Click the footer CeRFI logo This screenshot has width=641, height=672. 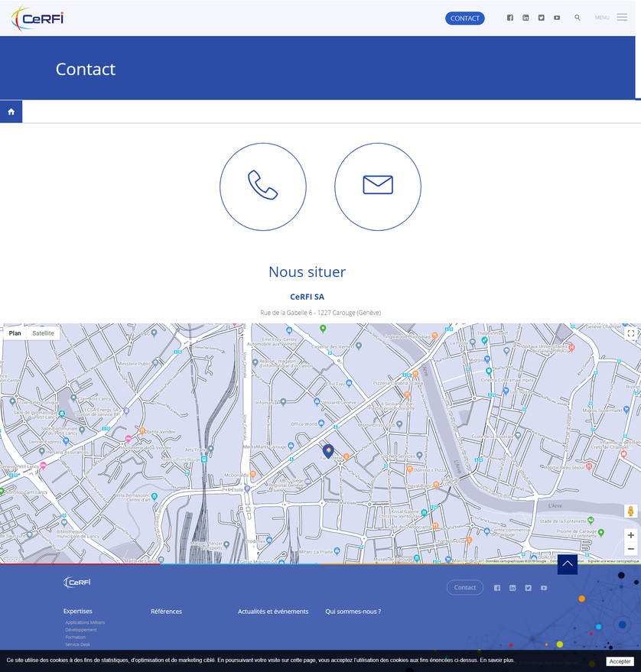[76, 582]
